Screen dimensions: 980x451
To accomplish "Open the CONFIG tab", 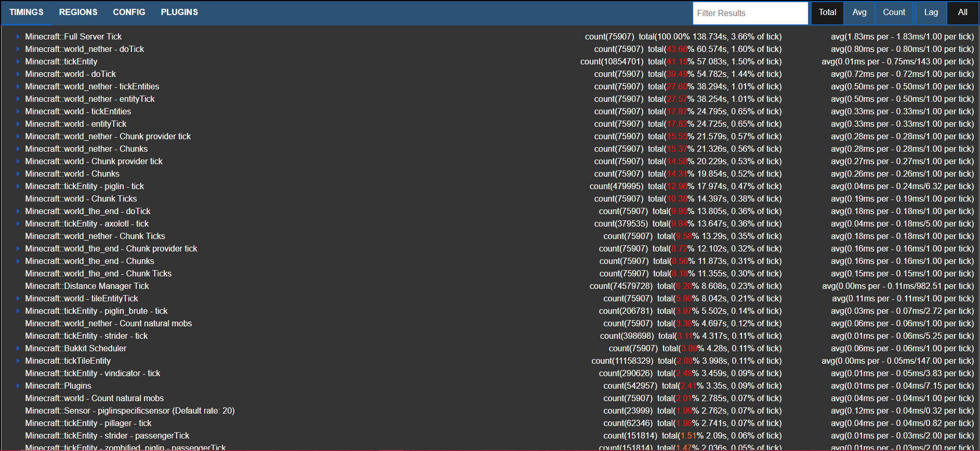I will tap(129, 12).
